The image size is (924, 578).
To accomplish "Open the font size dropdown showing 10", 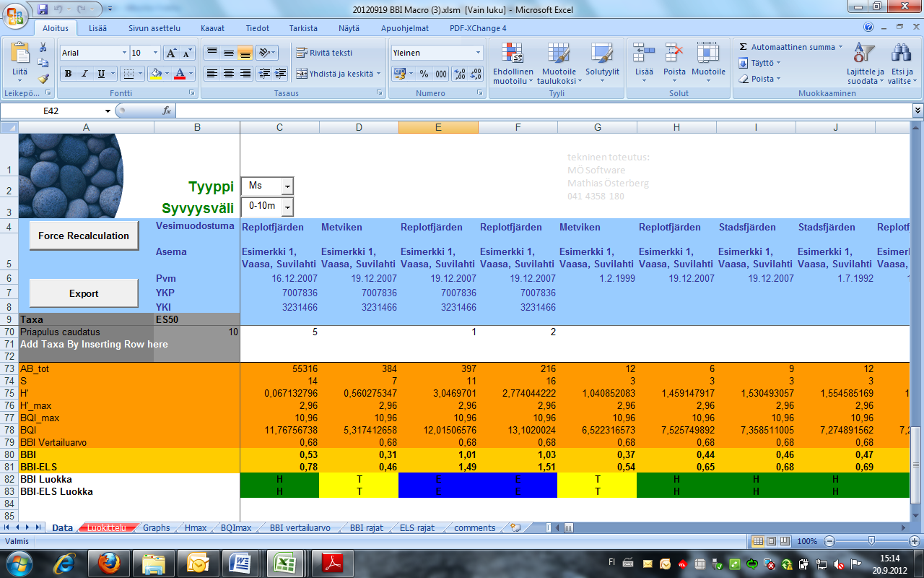I will coord(156,53).
